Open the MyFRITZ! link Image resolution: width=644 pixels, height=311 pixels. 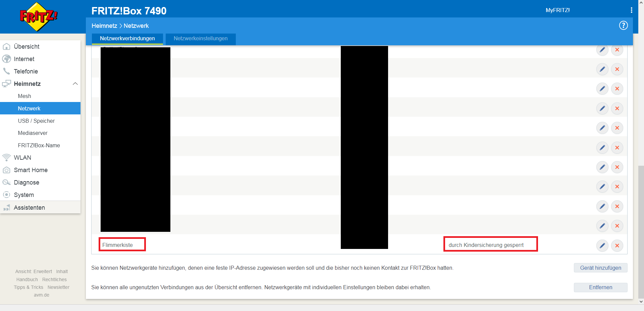click(557, 10)
